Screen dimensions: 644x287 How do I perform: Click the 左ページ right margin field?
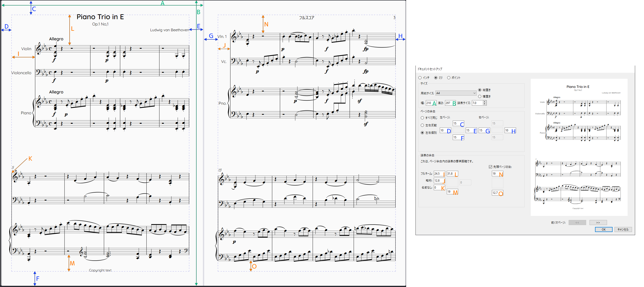(471, 130)
